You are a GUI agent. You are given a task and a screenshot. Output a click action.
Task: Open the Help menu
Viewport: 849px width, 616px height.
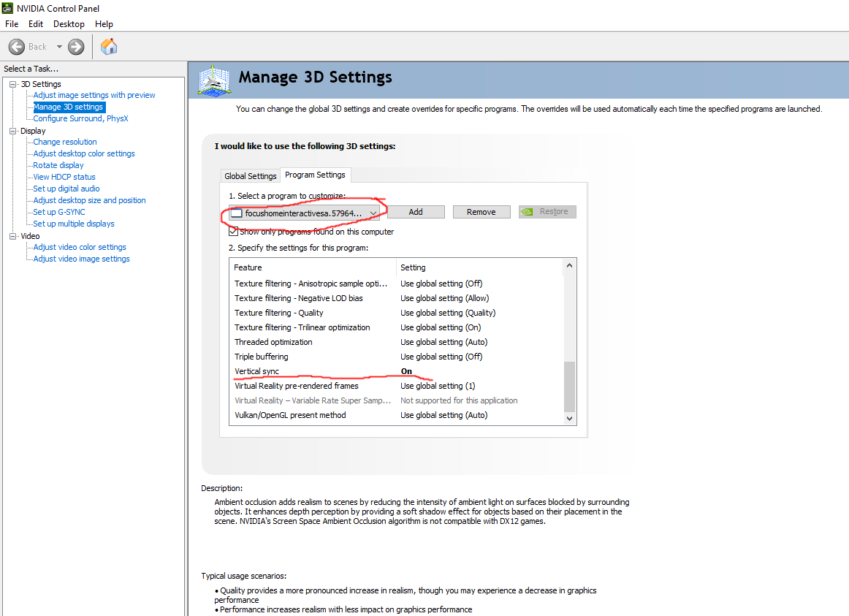pos(104,24)
